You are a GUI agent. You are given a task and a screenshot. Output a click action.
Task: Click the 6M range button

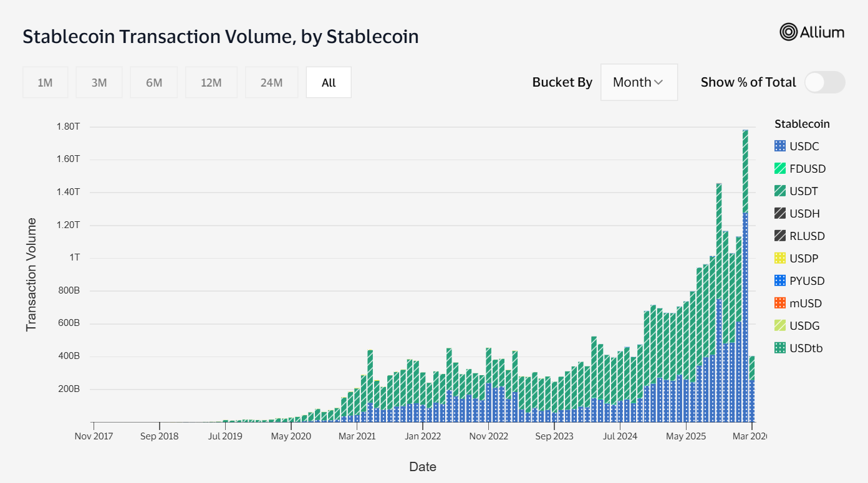coord(153,82)
